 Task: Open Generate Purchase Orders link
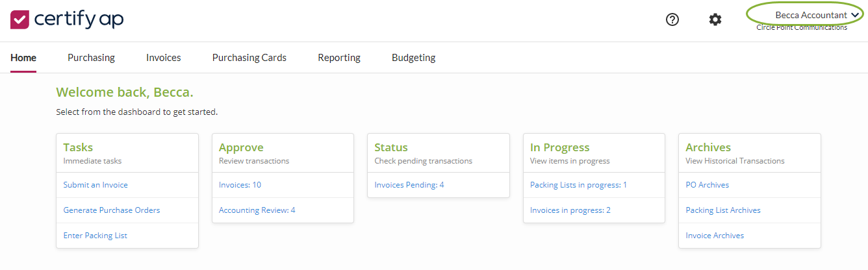point(112,210)
